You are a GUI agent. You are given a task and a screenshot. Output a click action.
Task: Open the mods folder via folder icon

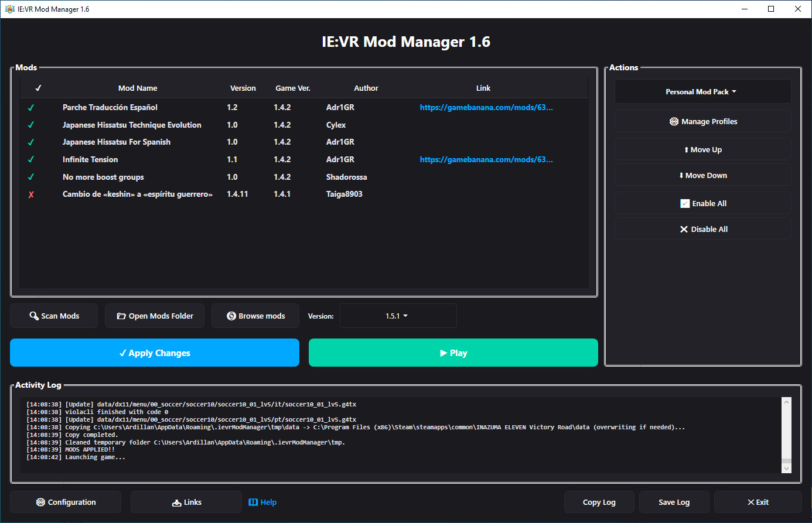click(x=121, y=316)
